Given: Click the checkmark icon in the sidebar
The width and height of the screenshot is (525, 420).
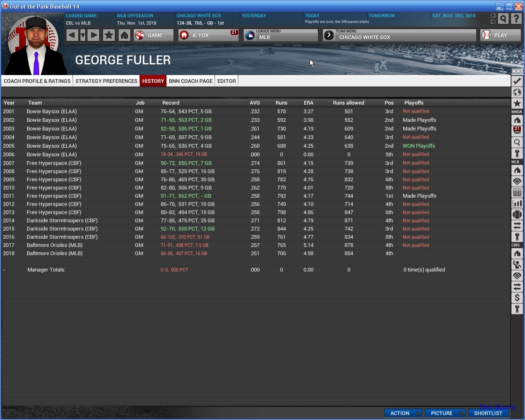Looking at the screenshot, I should click(517, 81).
